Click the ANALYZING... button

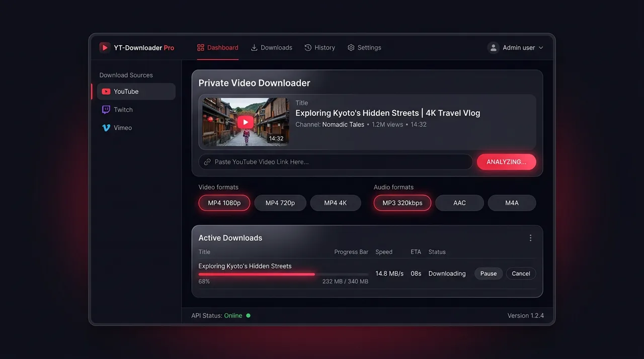click(x=507, y=162)
